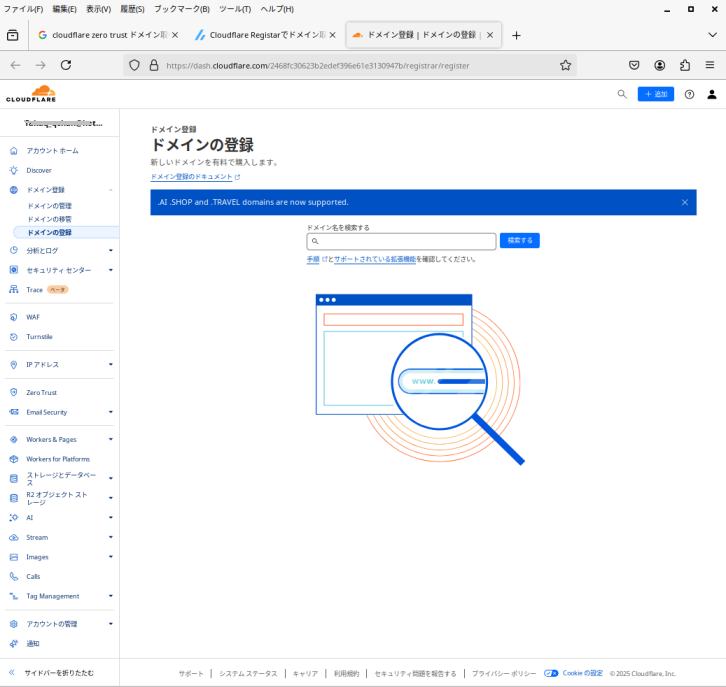Screen dimensions: 726x687
Task: Expand 分析とログ section arrow
Action: point(111,250)
